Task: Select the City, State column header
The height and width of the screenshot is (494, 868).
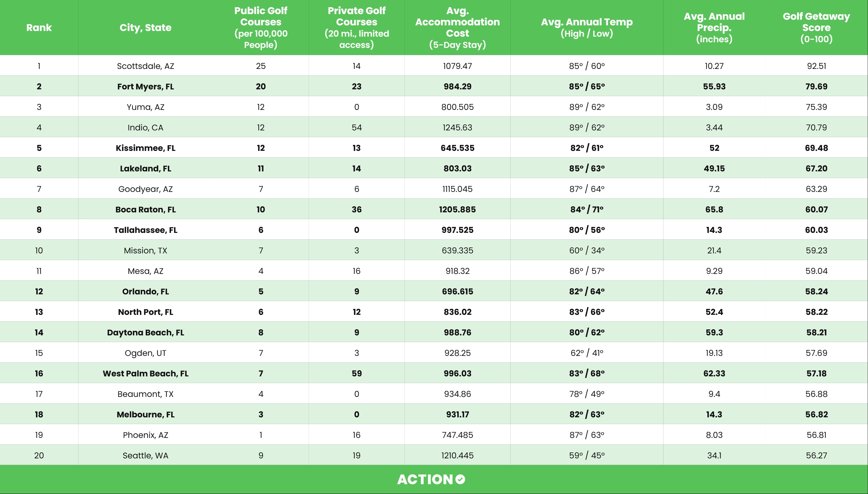Action: point(145,27)
